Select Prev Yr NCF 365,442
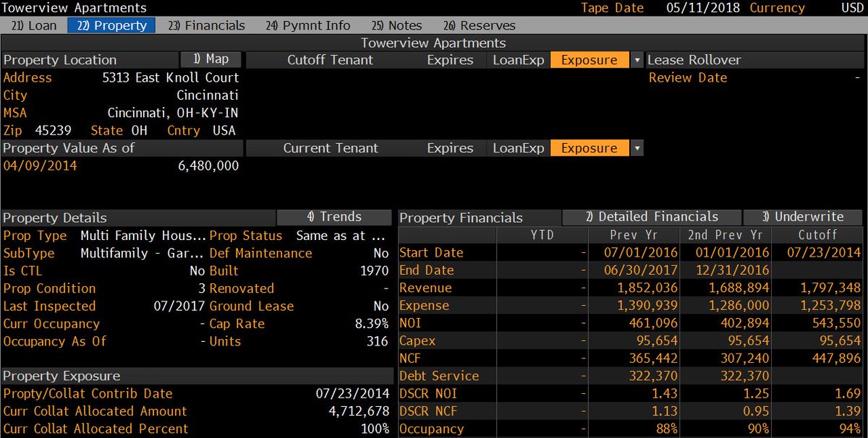868x438 pixels. click(x=652, y=358)
